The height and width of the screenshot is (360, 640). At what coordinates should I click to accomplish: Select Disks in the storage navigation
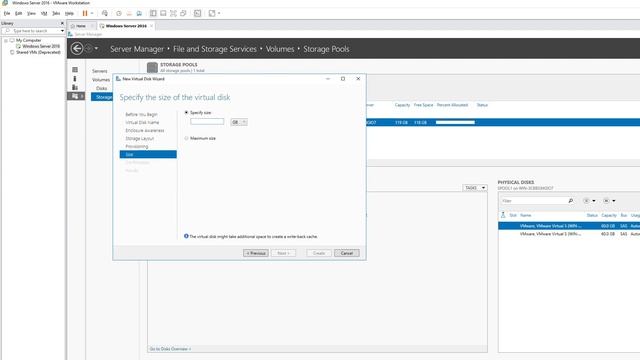(x=102, y=88)
